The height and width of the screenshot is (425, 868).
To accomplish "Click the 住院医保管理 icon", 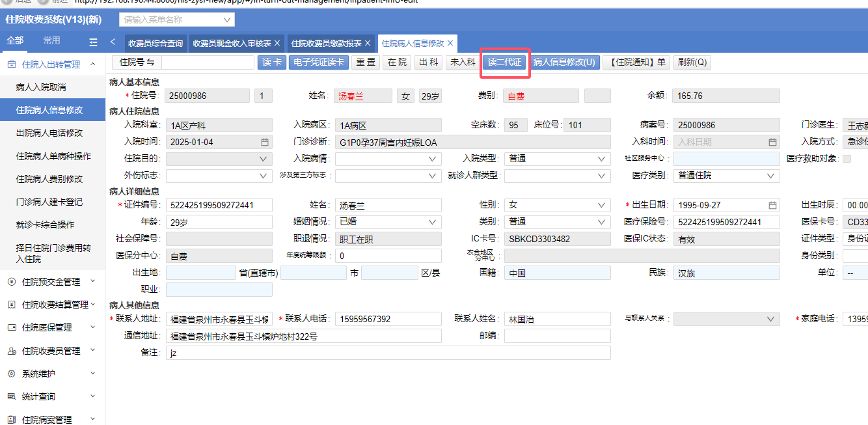I will coord(12,327).
